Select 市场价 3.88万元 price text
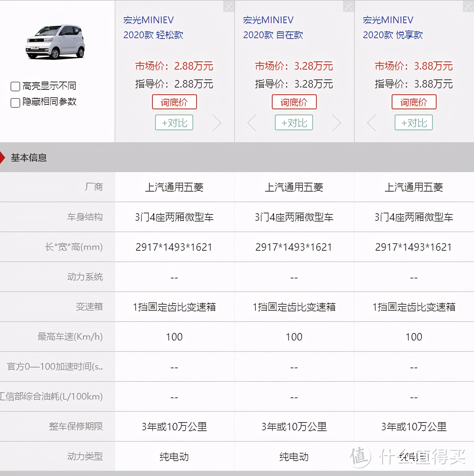Screen dimensions: 474x476 coord(414,66)
